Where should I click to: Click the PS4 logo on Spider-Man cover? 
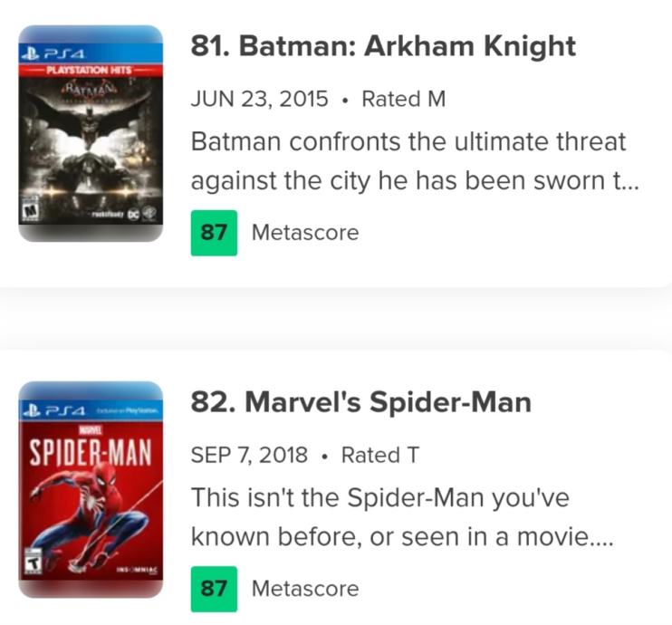coord(56,412)
